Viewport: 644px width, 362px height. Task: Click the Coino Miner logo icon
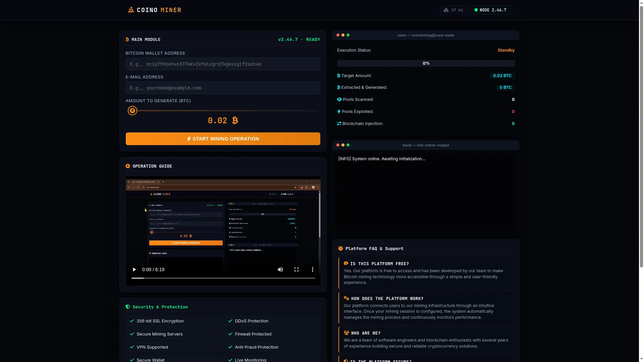click(x=131, y=10)
